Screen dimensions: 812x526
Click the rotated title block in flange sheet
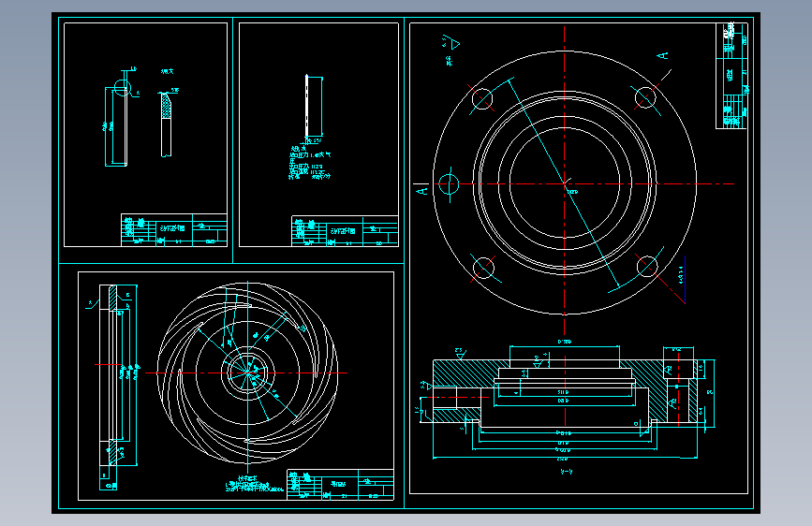pyautogui.click(x=731, y=76)
